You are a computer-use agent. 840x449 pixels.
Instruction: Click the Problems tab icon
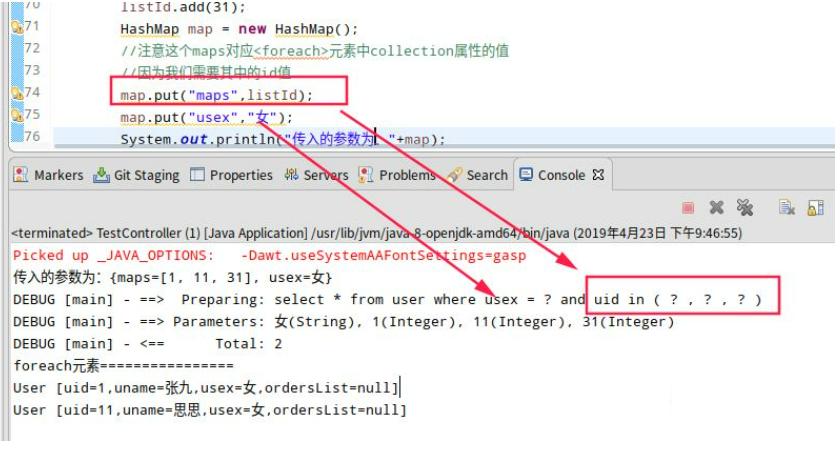tap(366, 175)
